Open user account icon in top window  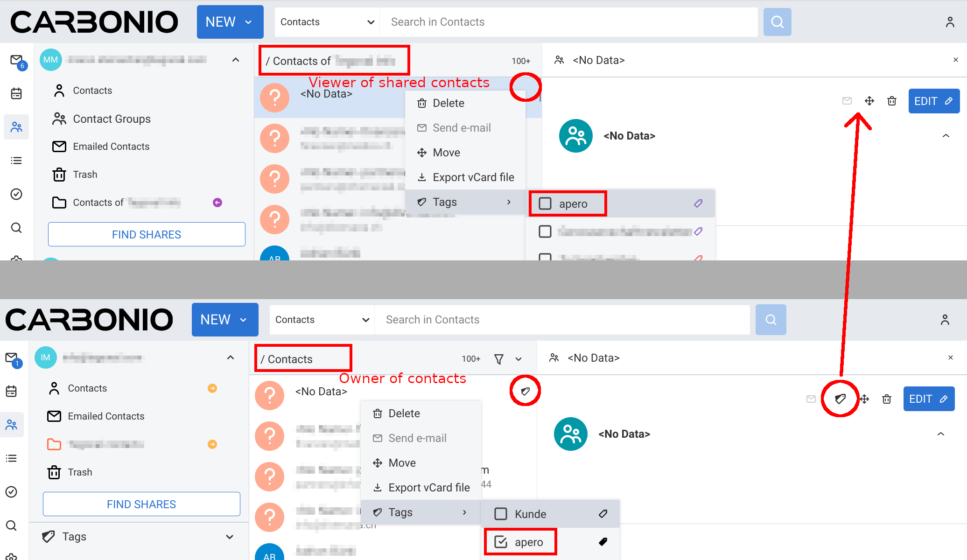[950, 22]
